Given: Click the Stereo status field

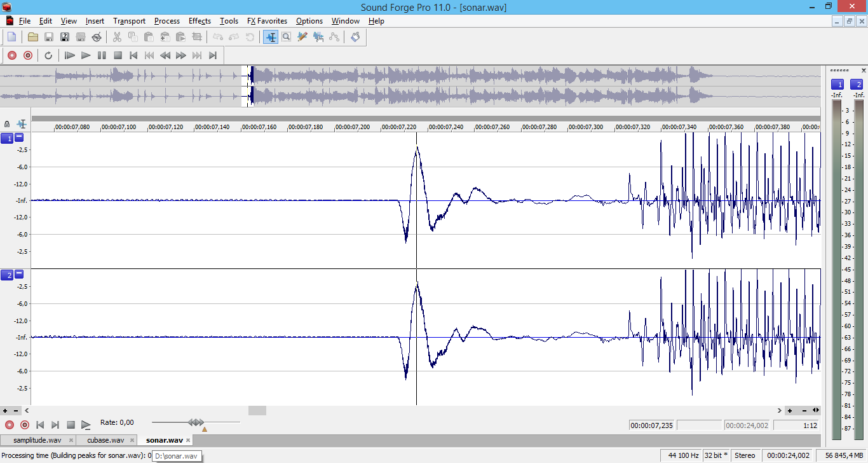Looking at the screenshot, I should click(x=745, y=455).
